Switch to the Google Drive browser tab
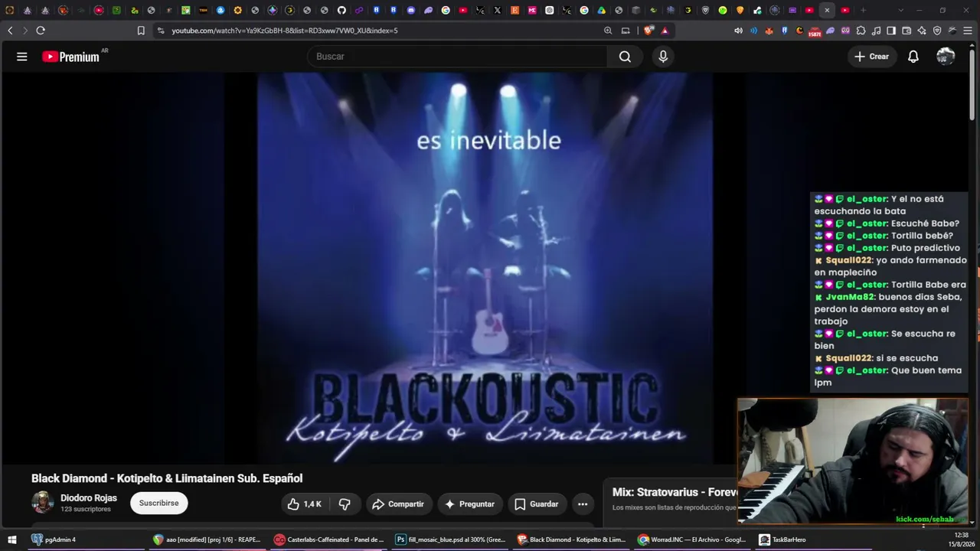Screen dimensions: 980x551 coord(601,10)
